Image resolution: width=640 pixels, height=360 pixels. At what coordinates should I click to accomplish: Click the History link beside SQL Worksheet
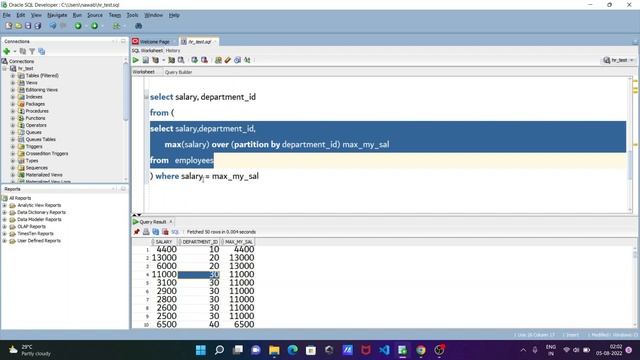click(173, 51)
